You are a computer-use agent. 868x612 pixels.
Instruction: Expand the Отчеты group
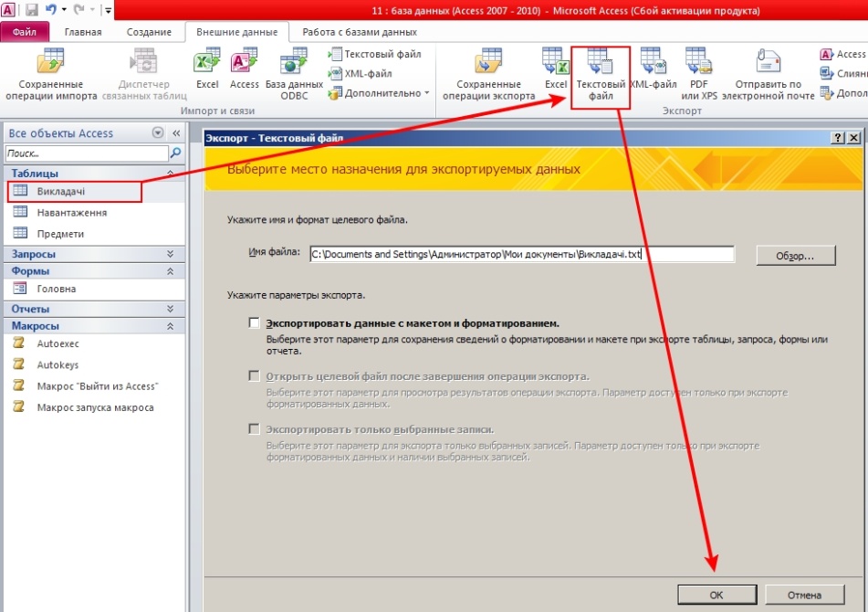click(x=170, y=309)
